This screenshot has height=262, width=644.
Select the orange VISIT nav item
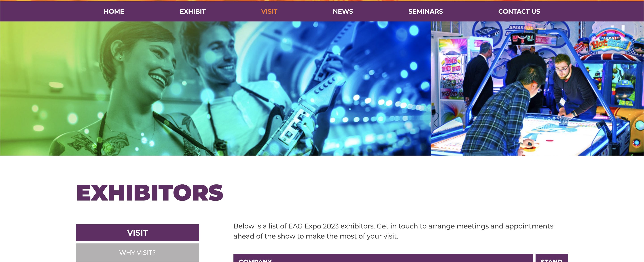269,11
